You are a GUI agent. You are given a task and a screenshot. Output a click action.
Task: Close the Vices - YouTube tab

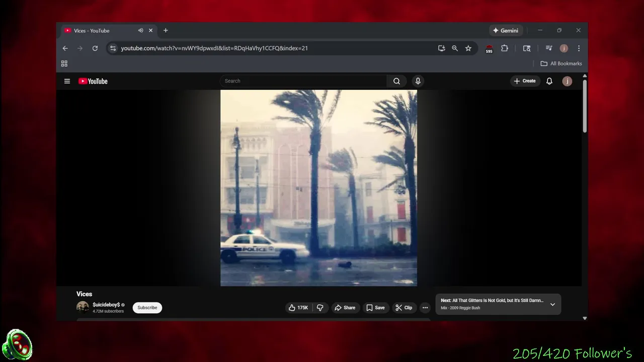(x=150, y=31)
